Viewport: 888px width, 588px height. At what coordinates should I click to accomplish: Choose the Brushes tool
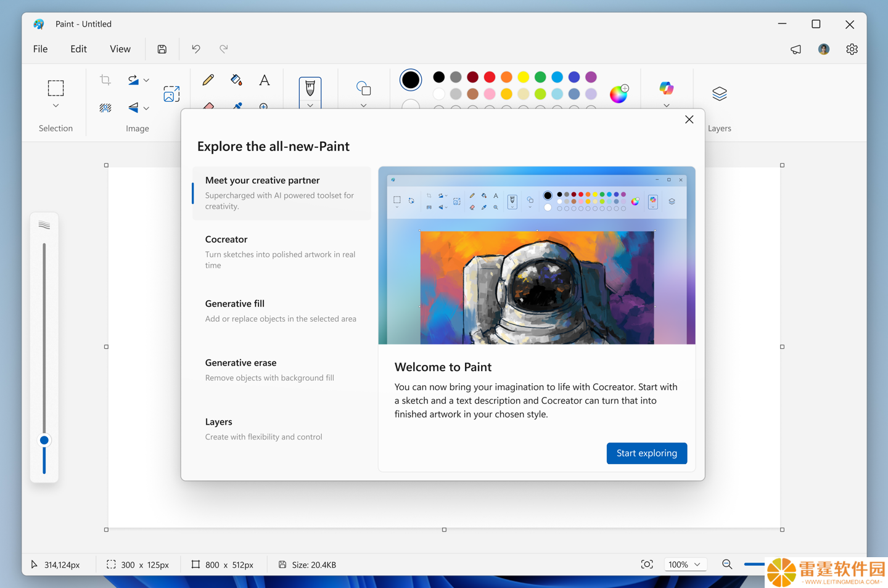[x=310, y=88]
